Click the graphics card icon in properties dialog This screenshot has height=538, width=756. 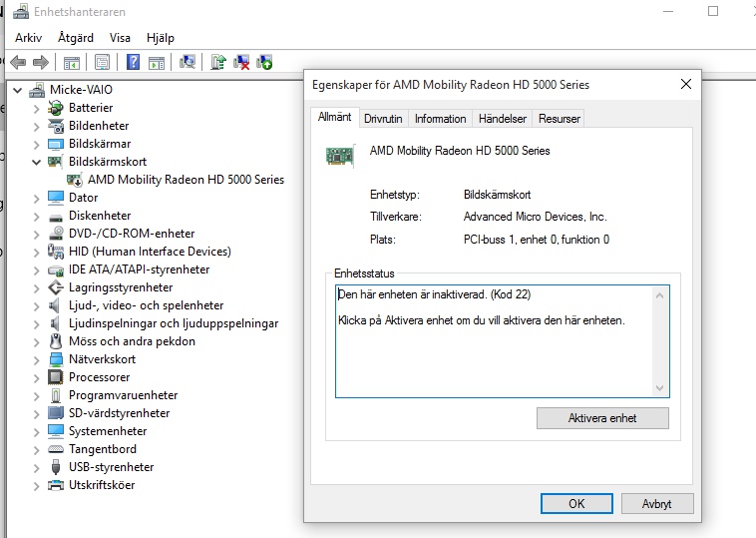(340, 156)
